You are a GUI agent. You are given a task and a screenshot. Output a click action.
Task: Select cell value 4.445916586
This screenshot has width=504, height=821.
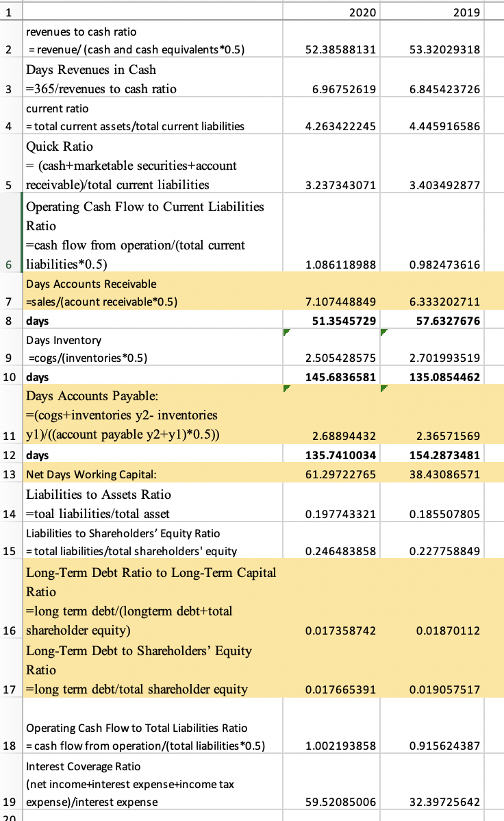pyautogui.click(x=432, y=116)
